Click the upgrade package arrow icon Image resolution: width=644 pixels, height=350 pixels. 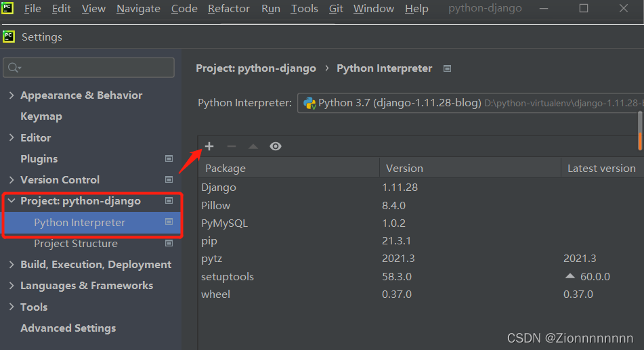[x=253, y=146]
